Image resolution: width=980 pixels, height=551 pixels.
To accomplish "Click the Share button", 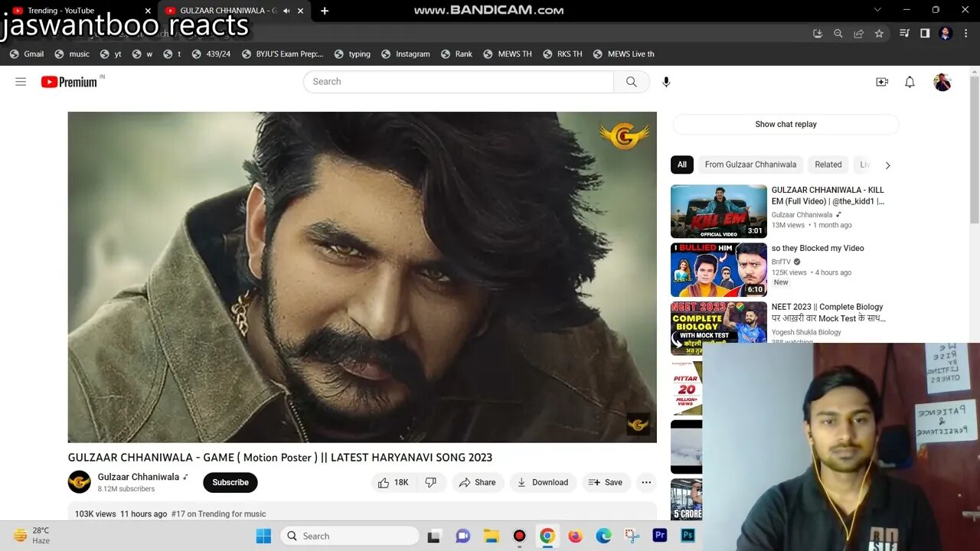I will click(478, 482).
